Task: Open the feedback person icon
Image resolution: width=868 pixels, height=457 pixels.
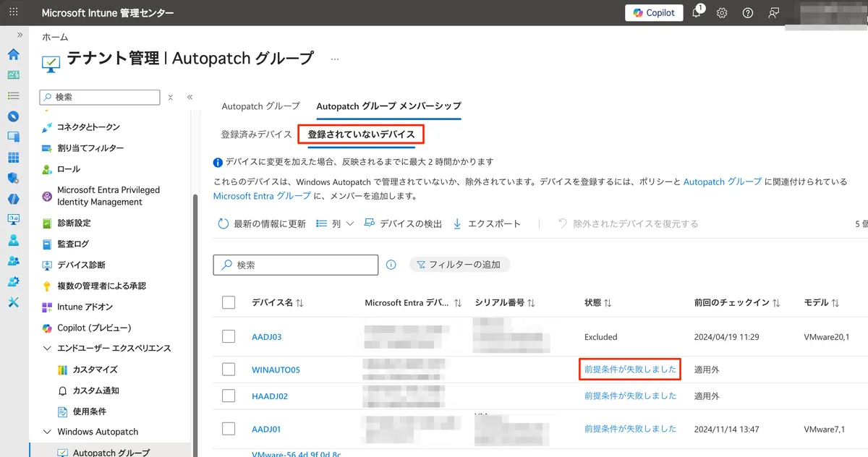Action: pos(774,13)
